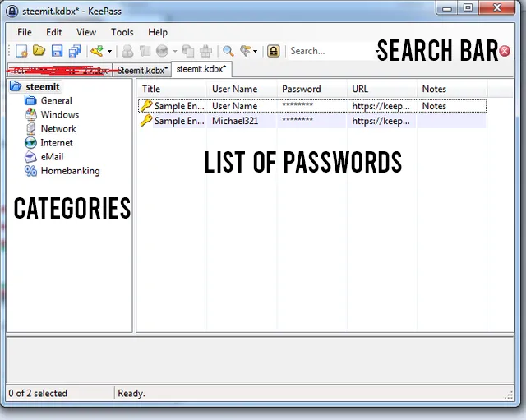Sort entries by Password column header
The height and width of the screenshot is (420, 526).
point(312,89)
